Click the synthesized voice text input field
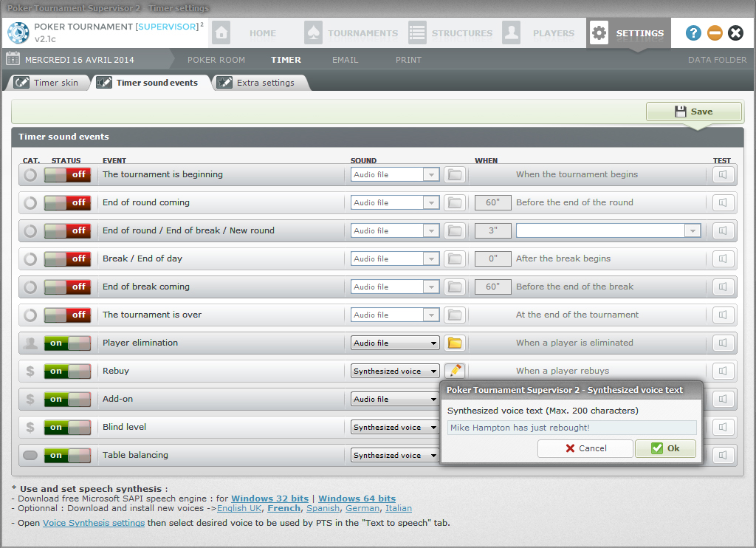The width and height of the screenshot is (756, 548). 571,428
